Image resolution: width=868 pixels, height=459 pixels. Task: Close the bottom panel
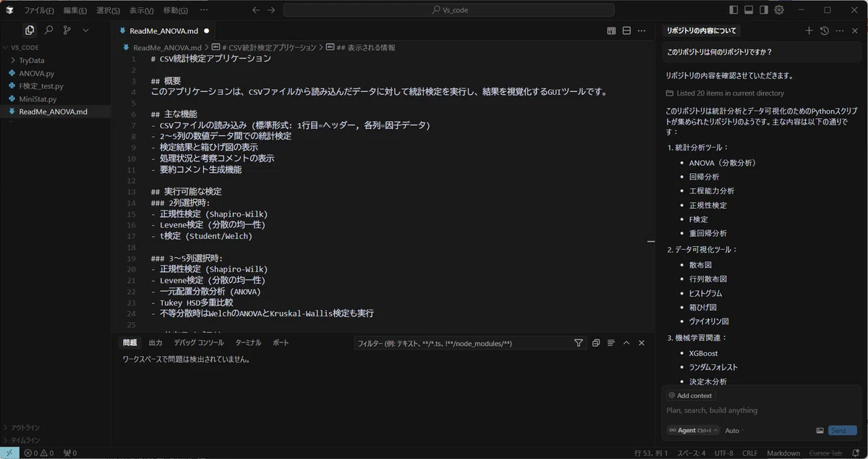(642, 343)
